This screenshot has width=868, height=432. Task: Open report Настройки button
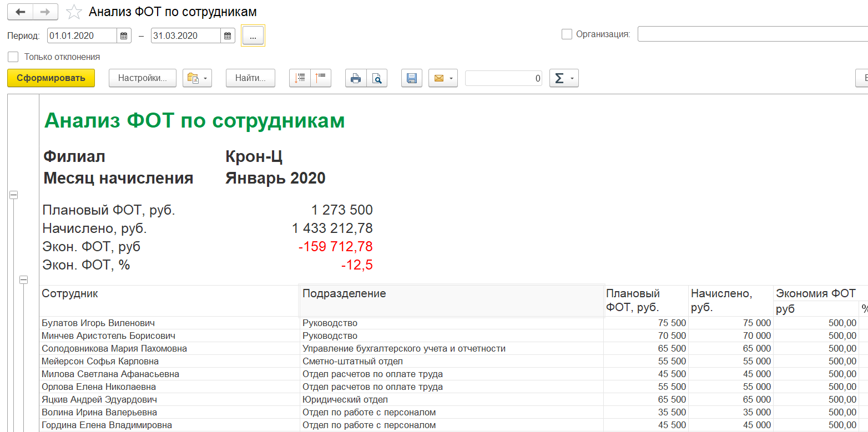pos(143,78)
